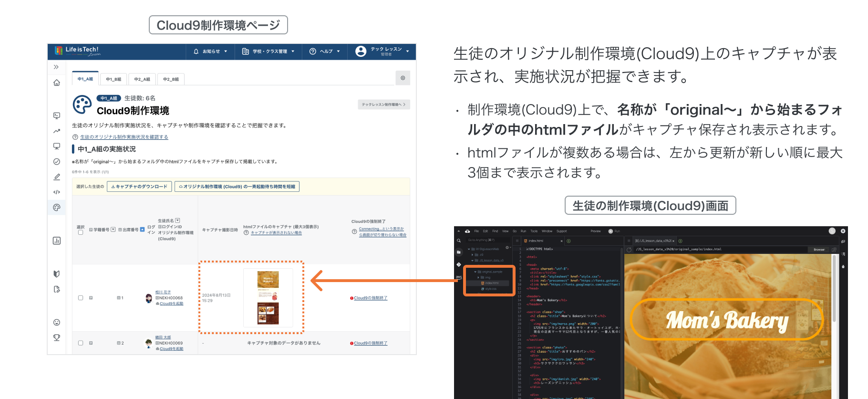Check the checkbox for student number 2
This screenshot has width=868, height=399.
point(81,343)
